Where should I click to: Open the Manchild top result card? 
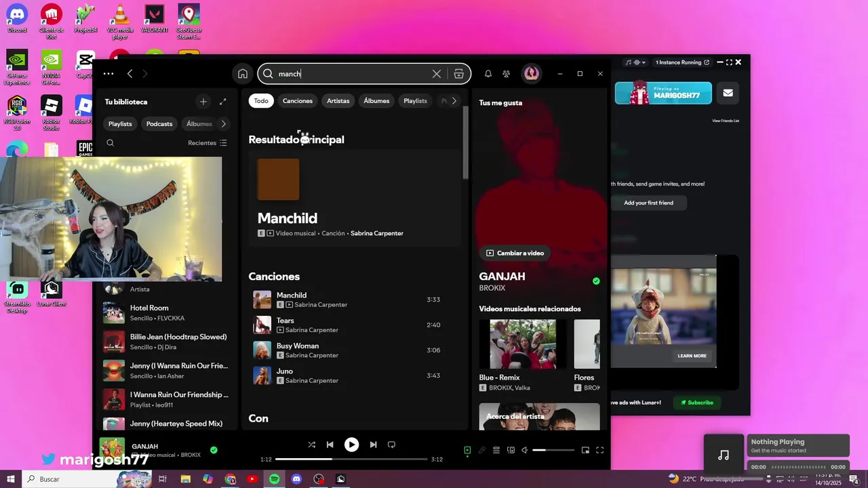point(355,199)
